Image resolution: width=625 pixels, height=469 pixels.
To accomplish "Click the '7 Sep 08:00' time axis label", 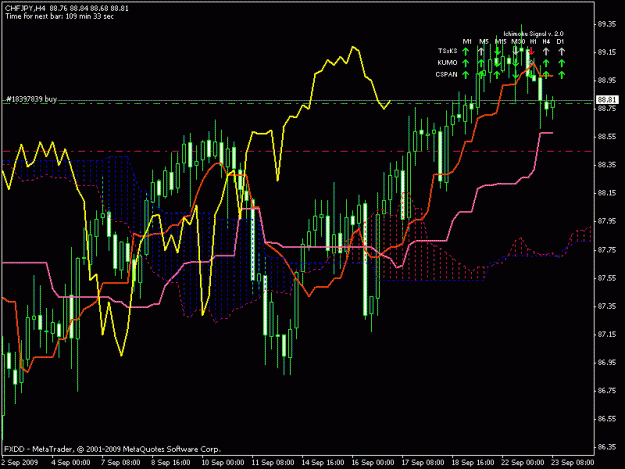I will [x=121, y=463].
